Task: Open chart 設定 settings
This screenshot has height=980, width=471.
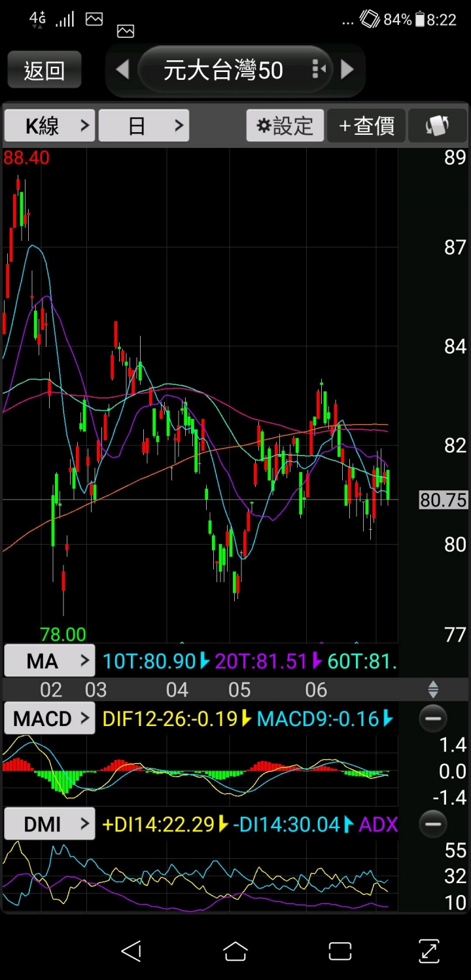Action: pos(285,125)
